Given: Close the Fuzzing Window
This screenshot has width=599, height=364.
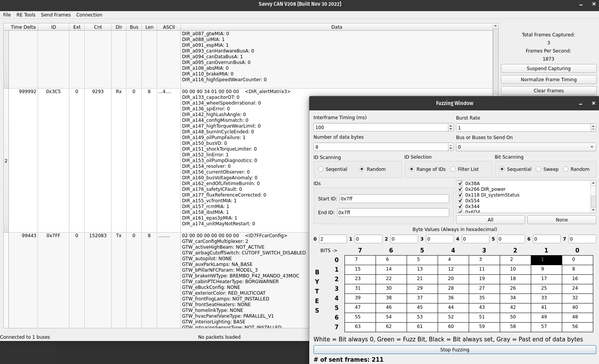Looking at the screenshot, I should (x=593, y=103).
